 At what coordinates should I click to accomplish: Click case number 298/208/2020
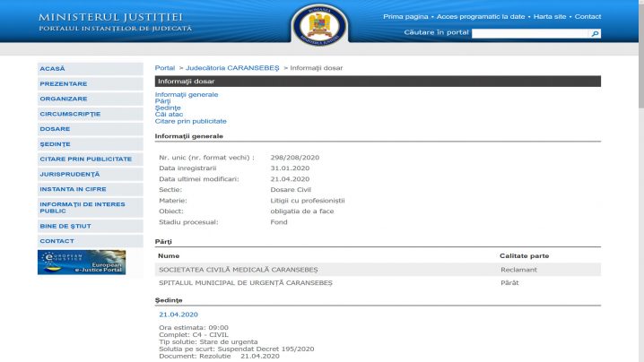point(294,158)
